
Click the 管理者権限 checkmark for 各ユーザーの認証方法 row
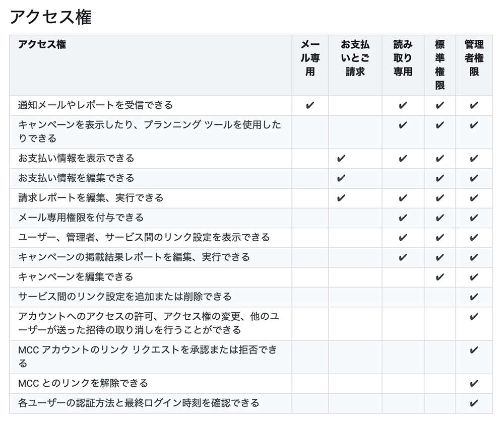coord(474,403)
